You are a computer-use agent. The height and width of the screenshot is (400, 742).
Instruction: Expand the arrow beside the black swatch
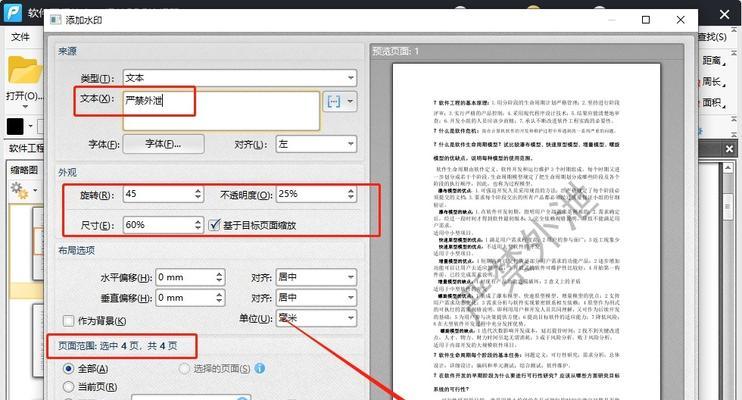coord(31,126)
